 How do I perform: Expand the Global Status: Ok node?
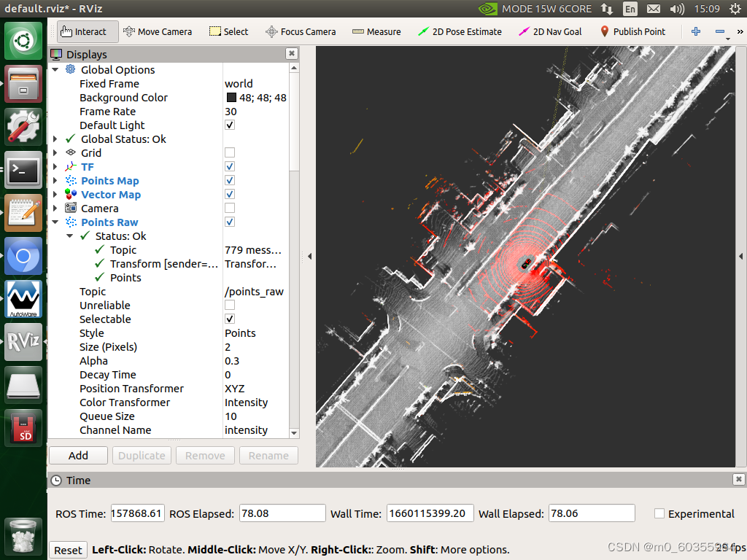click(x=55, y=139)
